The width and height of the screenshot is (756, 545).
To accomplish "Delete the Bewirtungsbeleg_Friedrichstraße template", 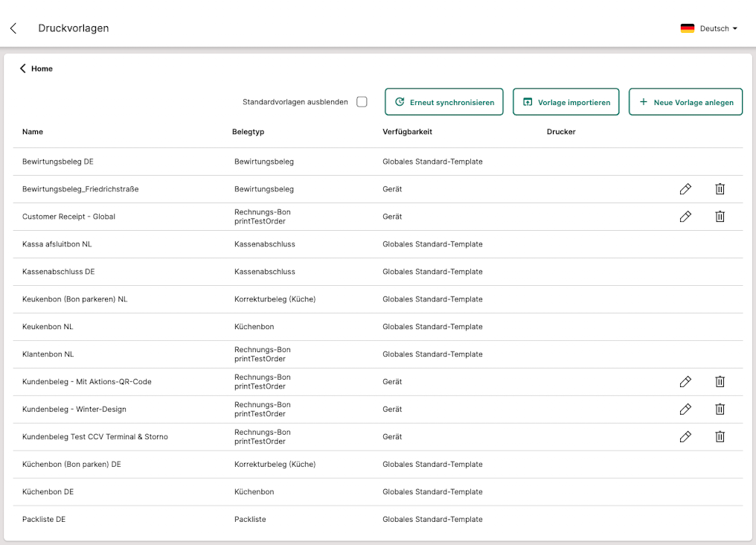I will (x=720, y=189).
